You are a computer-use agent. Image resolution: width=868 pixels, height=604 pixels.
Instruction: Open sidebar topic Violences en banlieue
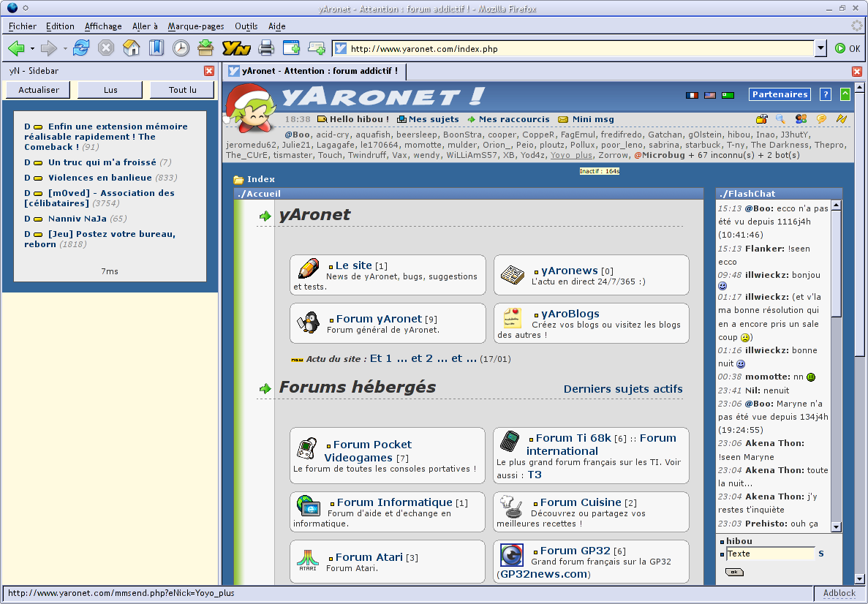coord(99,178)
